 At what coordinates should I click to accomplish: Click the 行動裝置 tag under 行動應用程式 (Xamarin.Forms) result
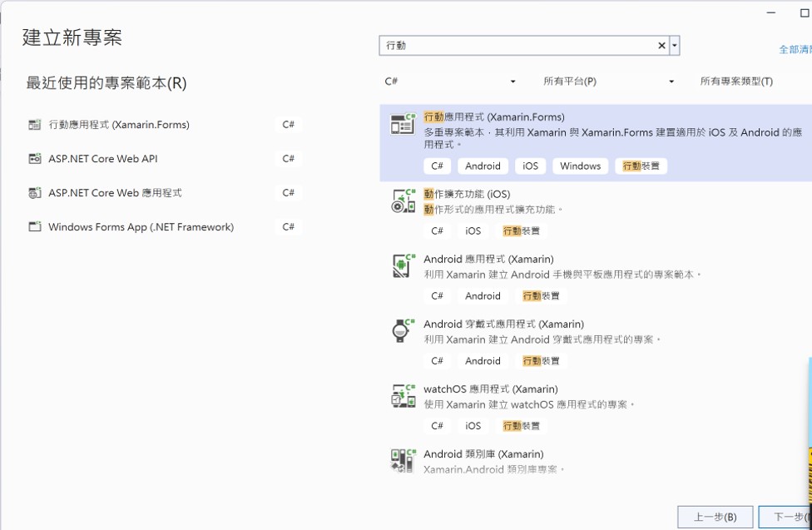[641, 166]
